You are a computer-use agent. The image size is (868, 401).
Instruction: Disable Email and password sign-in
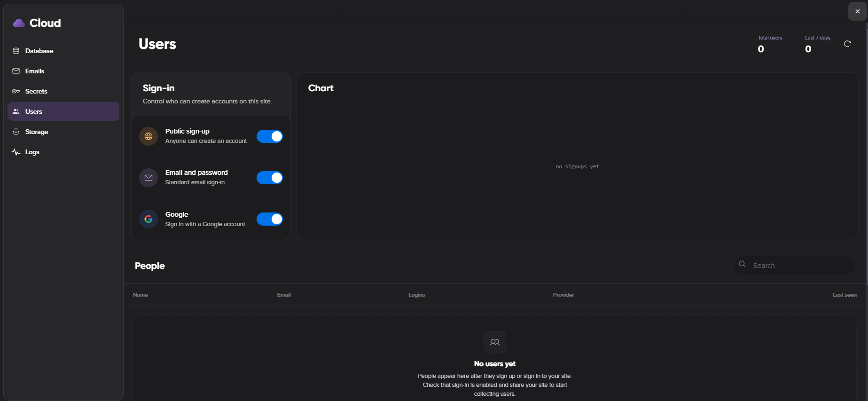(x=270, y=178)
